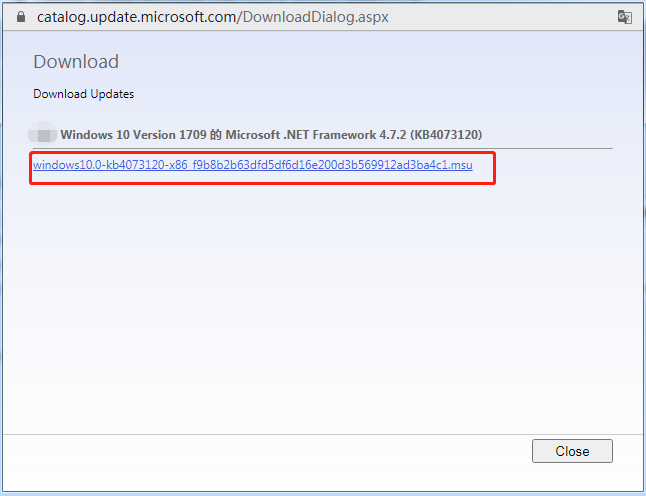Open the Google Translate page icon

point(625,17)
